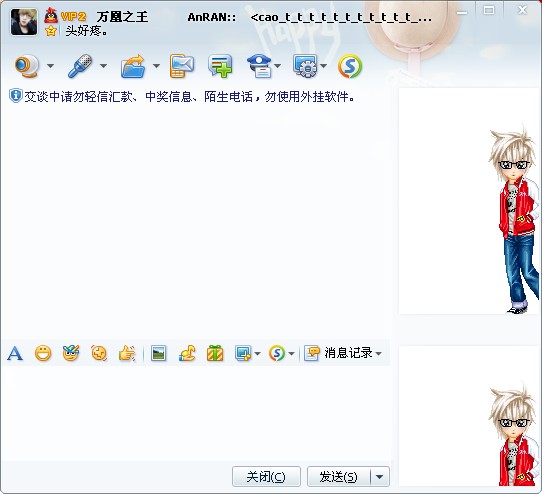Insert a picture with the image icon
This screenshot has width=542, height=494.
(x=159, y=353)
